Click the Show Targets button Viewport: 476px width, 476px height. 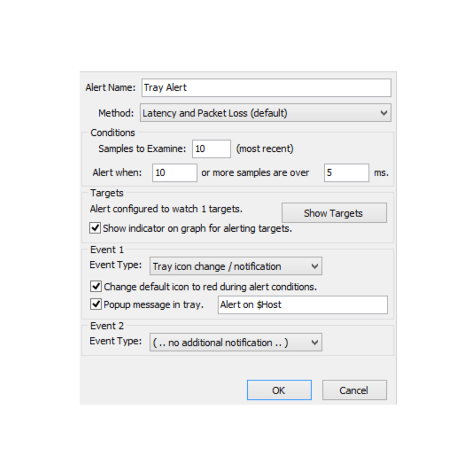click(x=334, y=213)
